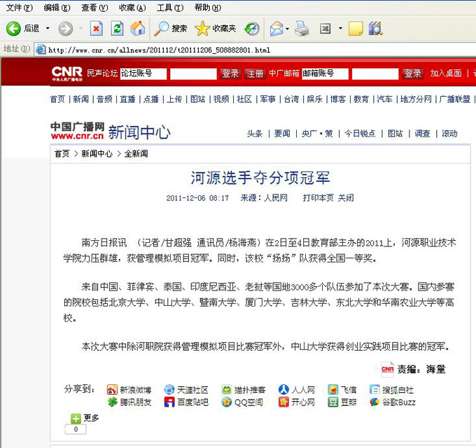Click the 打印本页 link
The image size is (476, 448).
pyautogui.click(x=318, y=198)
